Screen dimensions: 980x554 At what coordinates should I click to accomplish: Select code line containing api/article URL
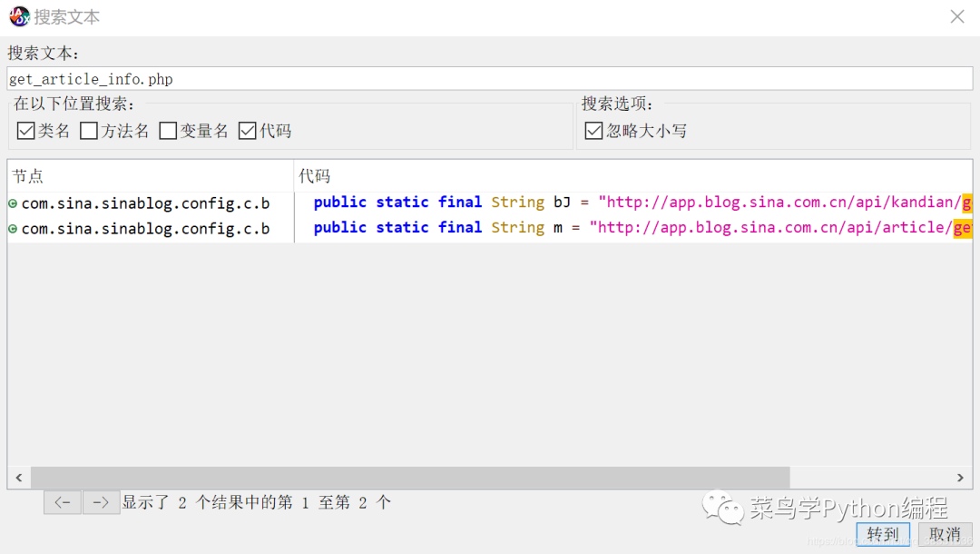[633, 228]
